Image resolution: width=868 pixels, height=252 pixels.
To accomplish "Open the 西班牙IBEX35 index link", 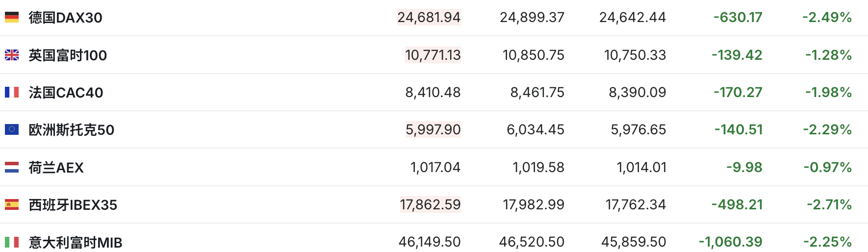I will [x=73, y=205].
